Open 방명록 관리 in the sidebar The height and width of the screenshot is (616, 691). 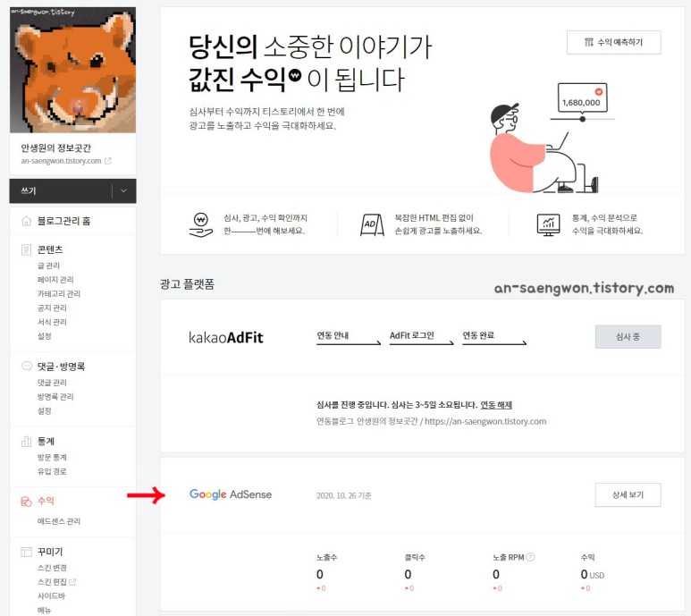(55, 396)
